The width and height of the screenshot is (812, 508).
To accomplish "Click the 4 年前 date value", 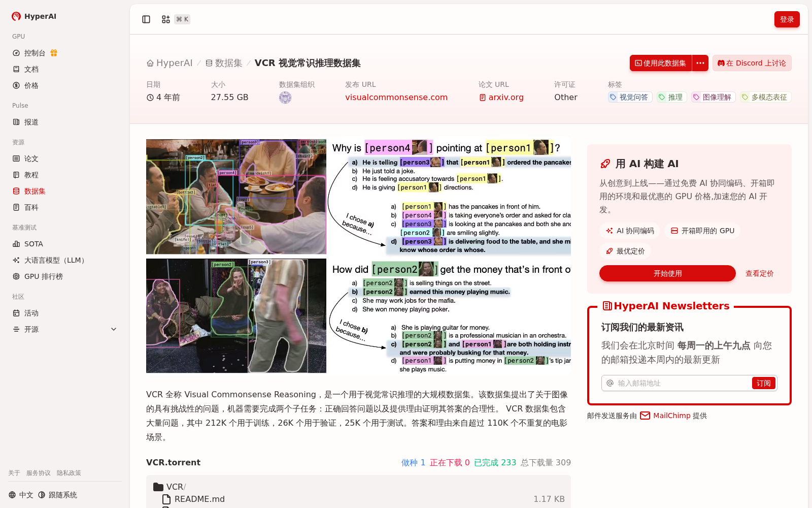I will click(x=163, y=97).
